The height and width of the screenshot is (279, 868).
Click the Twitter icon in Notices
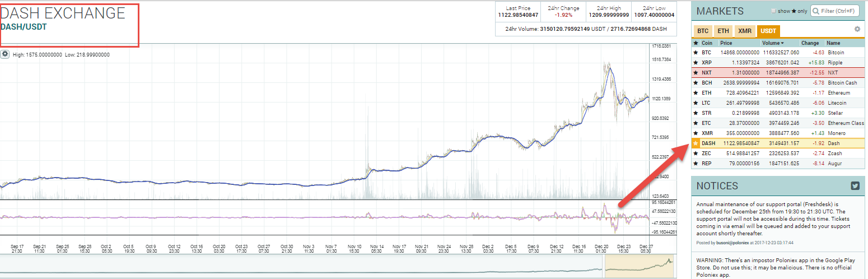coord(855,186)
